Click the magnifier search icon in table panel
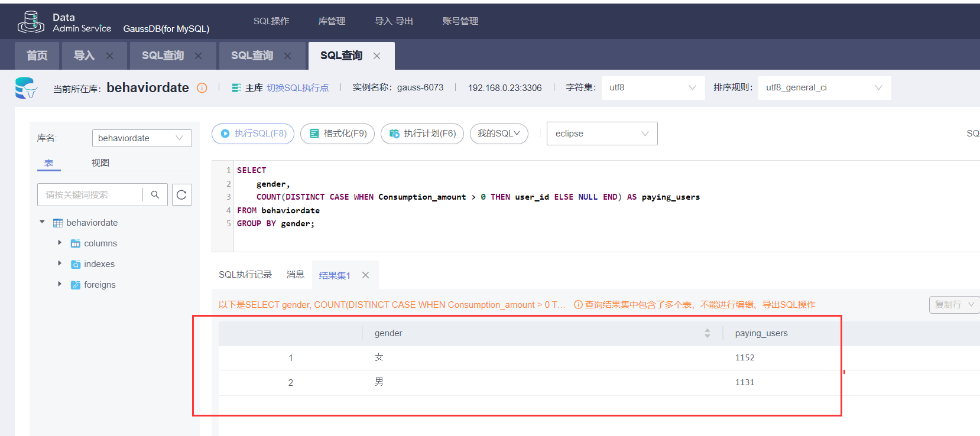The height and width of the screenshot is (436, 980). (x=155, y=194)
